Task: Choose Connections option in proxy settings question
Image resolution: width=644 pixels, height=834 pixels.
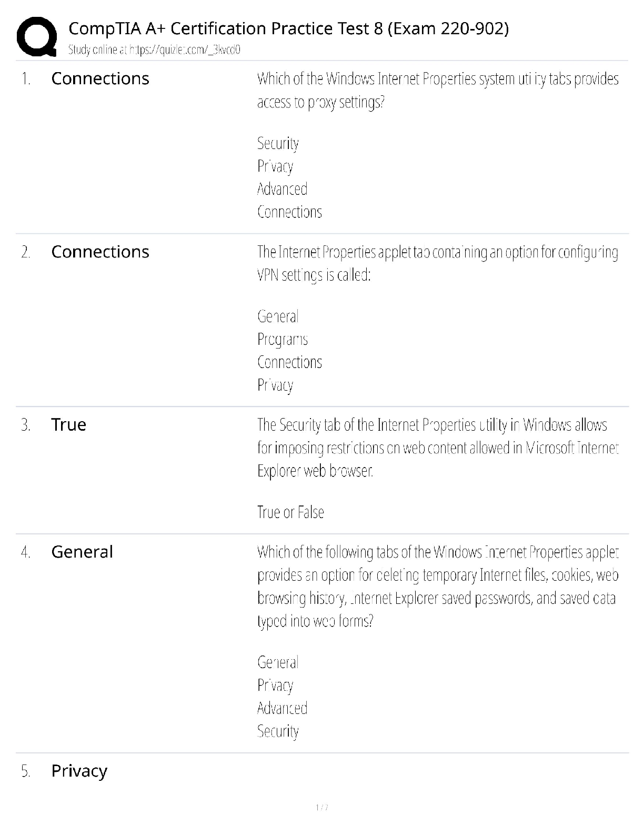Action: point(289,212)
